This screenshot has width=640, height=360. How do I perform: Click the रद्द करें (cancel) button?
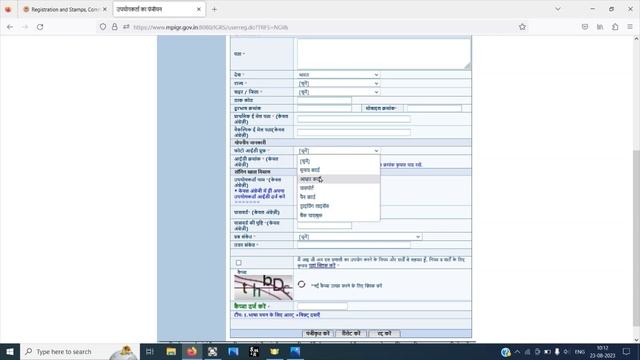(384, 333)
